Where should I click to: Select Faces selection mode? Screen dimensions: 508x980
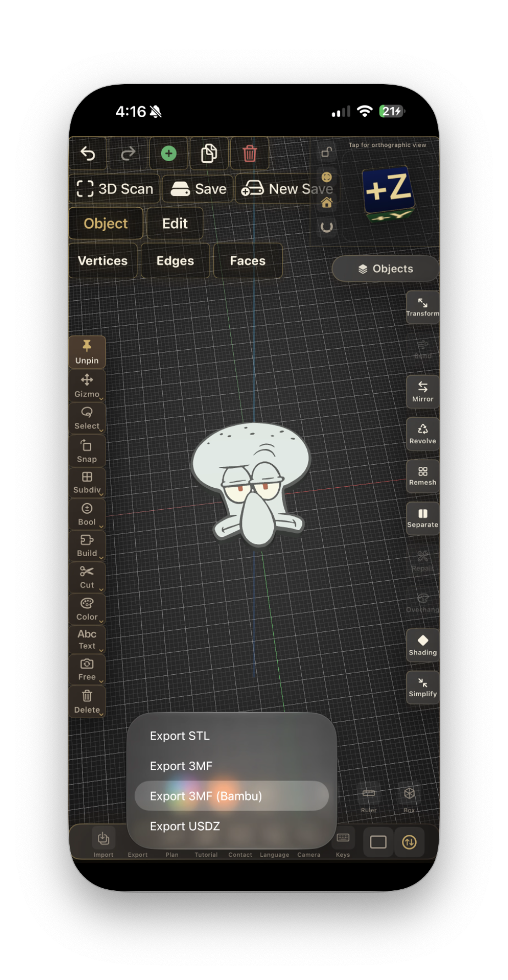pos(248,261)
